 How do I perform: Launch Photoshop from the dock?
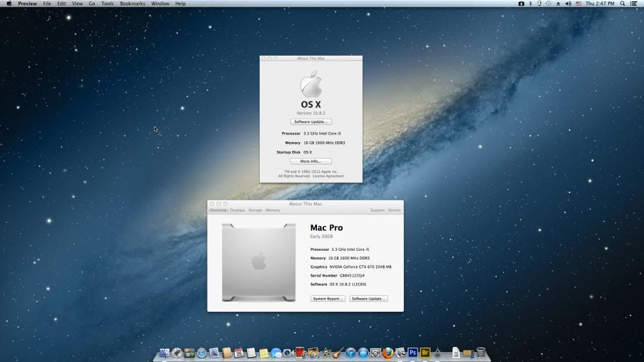tap(413, 353)
